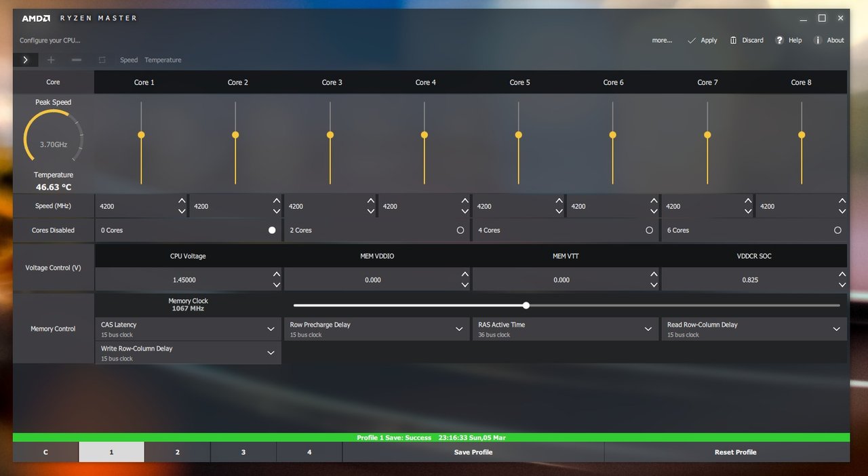868x476 pixels.
Task: Increase Core 8 speed with up arrow
Action: click(842, 201)
